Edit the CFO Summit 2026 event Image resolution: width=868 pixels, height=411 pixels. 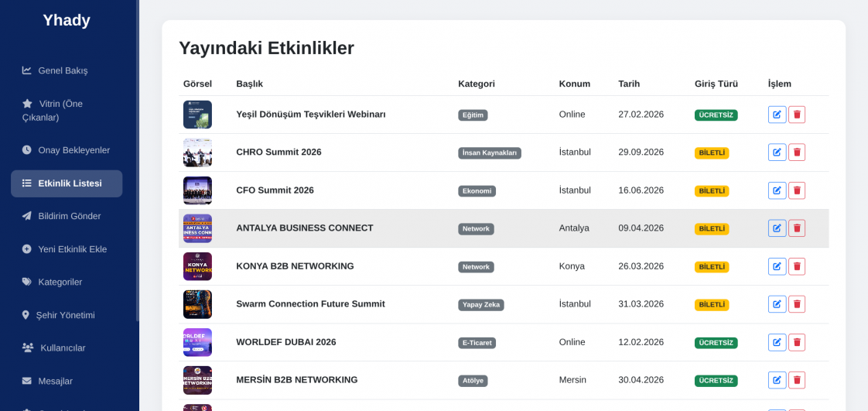777,190
